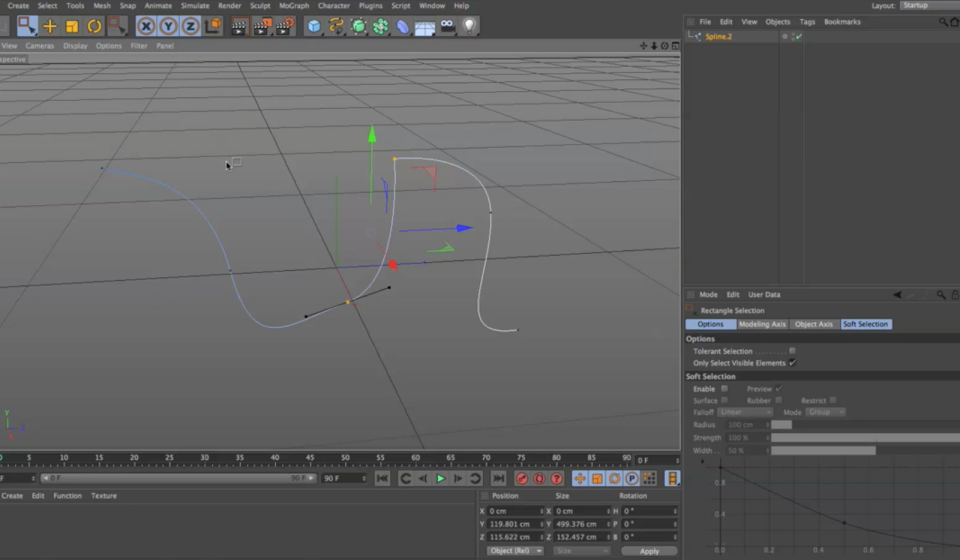Activate the Move tool in top toolbar
This screenshot has height=560, width=960.
pyautogui.click(x=50, y=26)
